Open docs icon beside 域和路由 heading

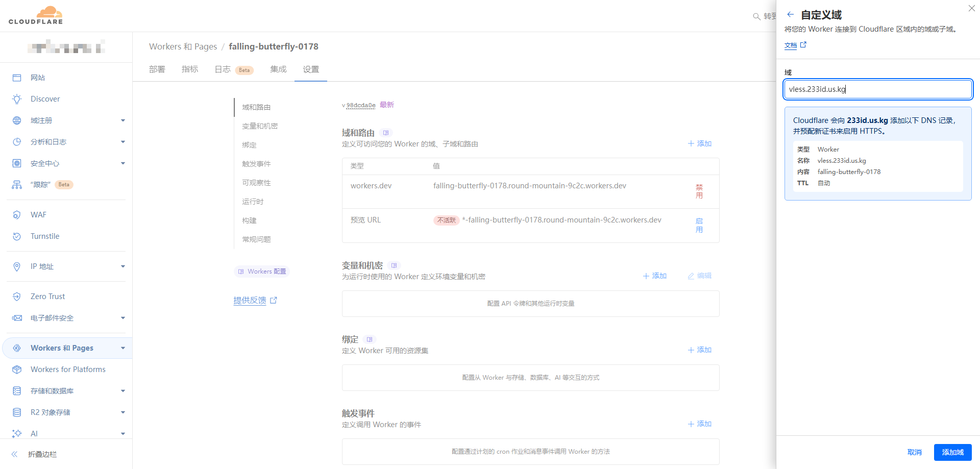tap(386, 133)
